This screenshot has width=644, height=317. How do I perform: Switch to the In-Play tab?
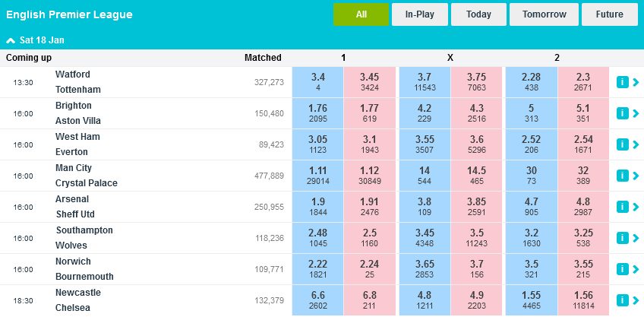tap(420, 14)
